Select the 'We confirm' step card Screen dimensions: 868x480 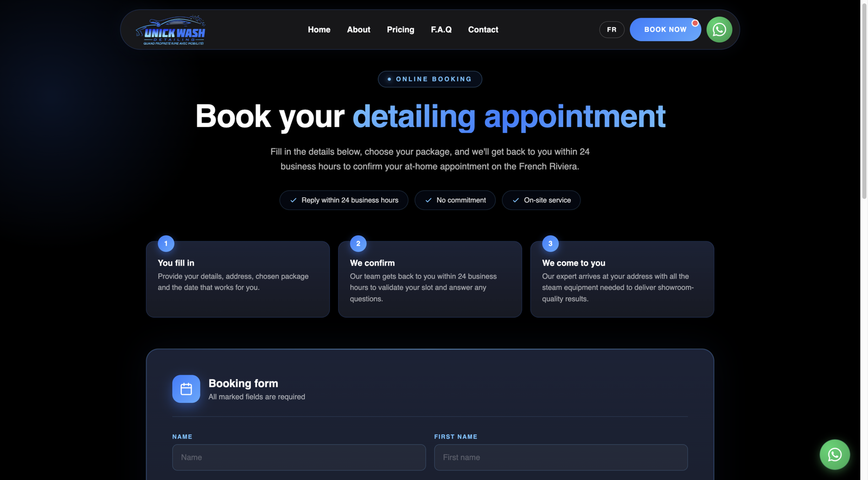pyautogui.click(x=430, y=279)
